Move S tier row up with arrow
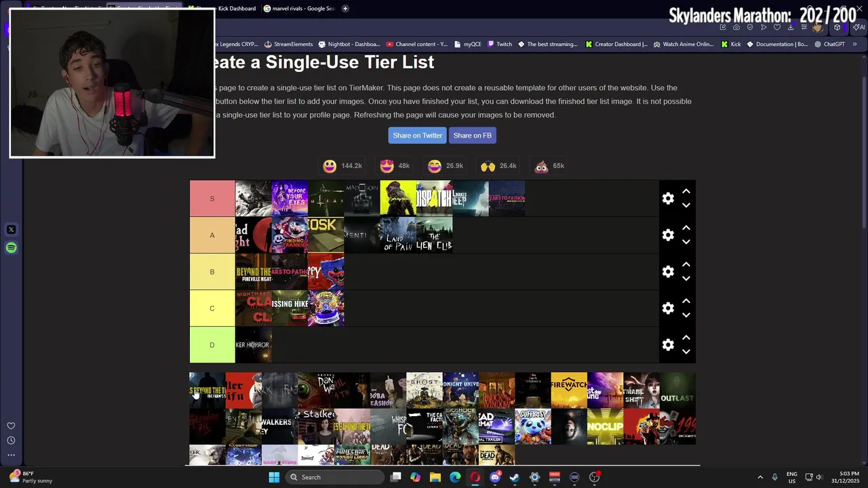 686,192
